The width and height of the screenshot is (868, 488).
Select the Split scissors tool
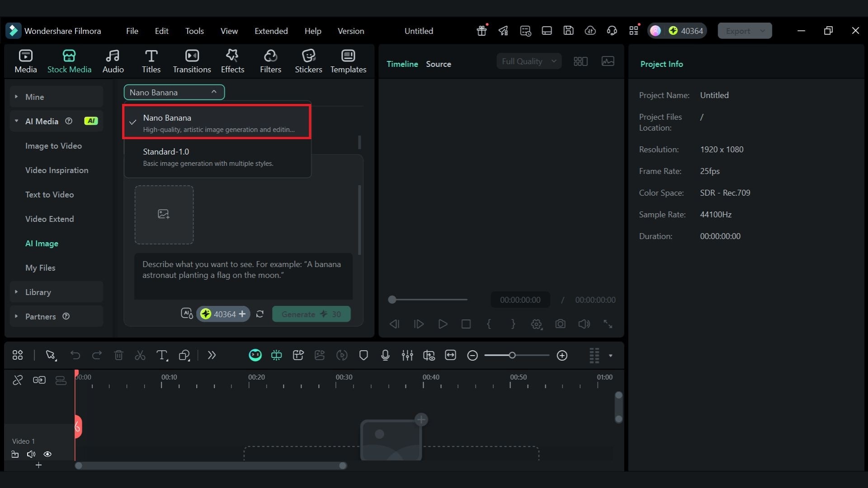(x=140, y=356)
